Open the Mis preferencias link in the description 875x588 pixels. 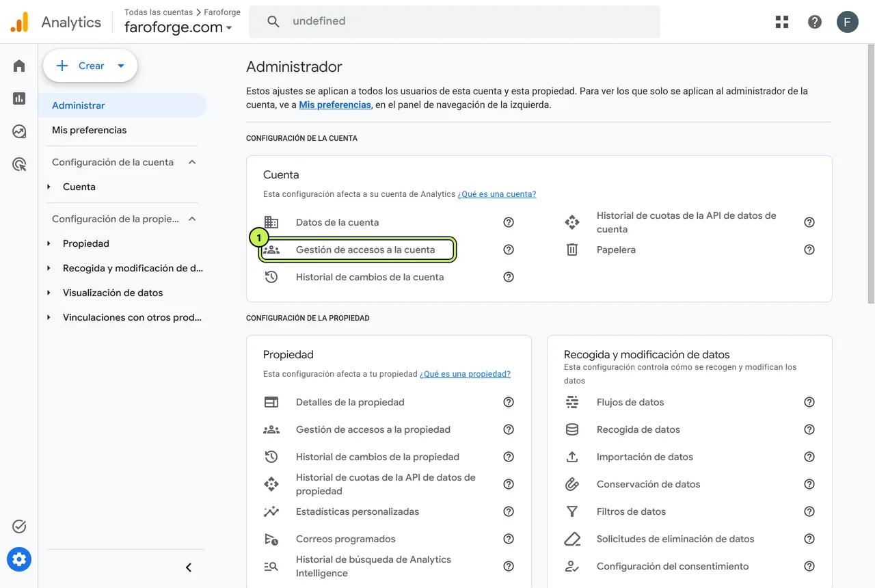pyautogui.click(x=335, y=105)
